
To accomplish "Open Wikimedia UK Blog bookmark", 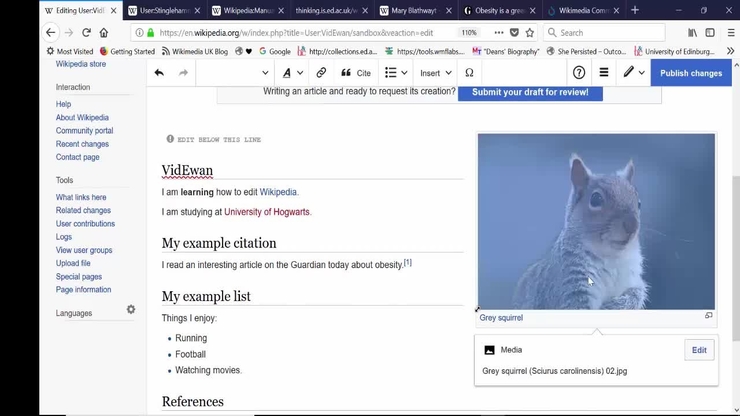I will tap(194, 51).
